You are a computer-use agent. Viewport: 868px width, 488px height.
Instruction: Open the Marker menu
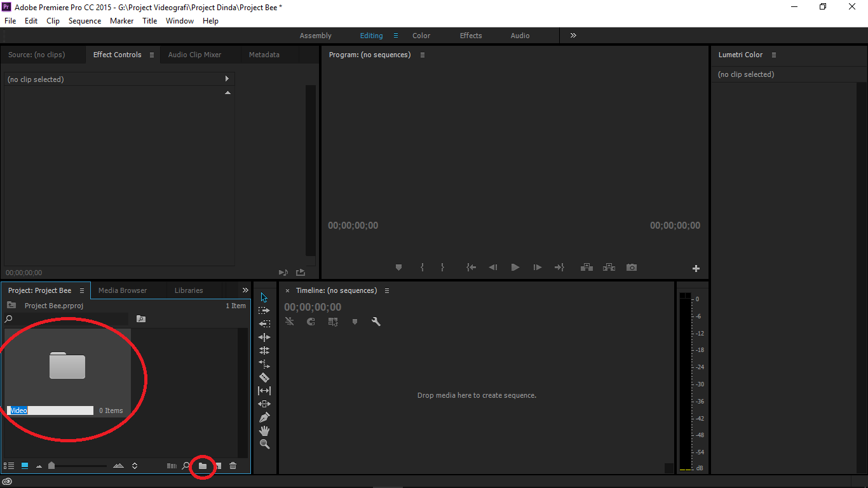[x=121, y=21]
